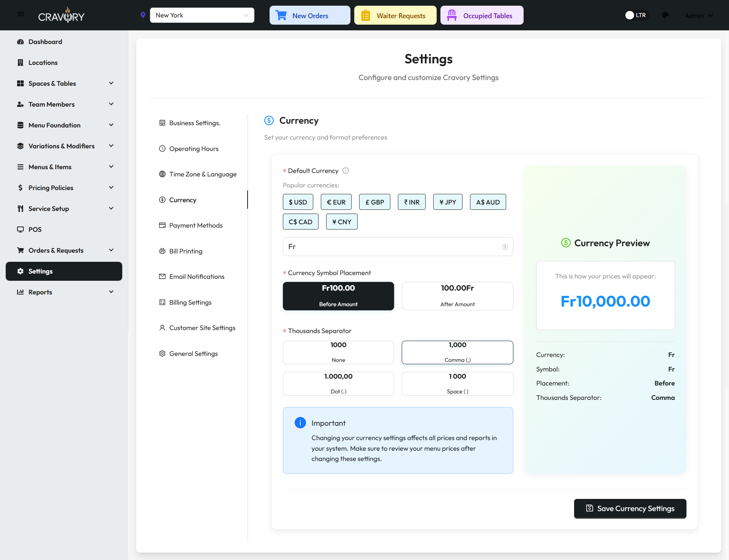This screenshot has width=729, height=560.
Task: Click the Operating Hours clock icon
Action: [x=162, y=149]
